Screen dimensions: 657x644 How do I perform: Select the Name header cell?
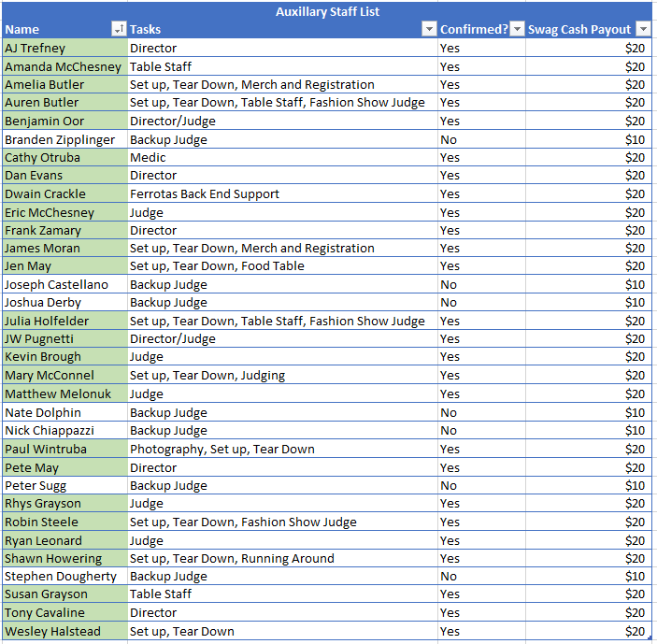64,29
